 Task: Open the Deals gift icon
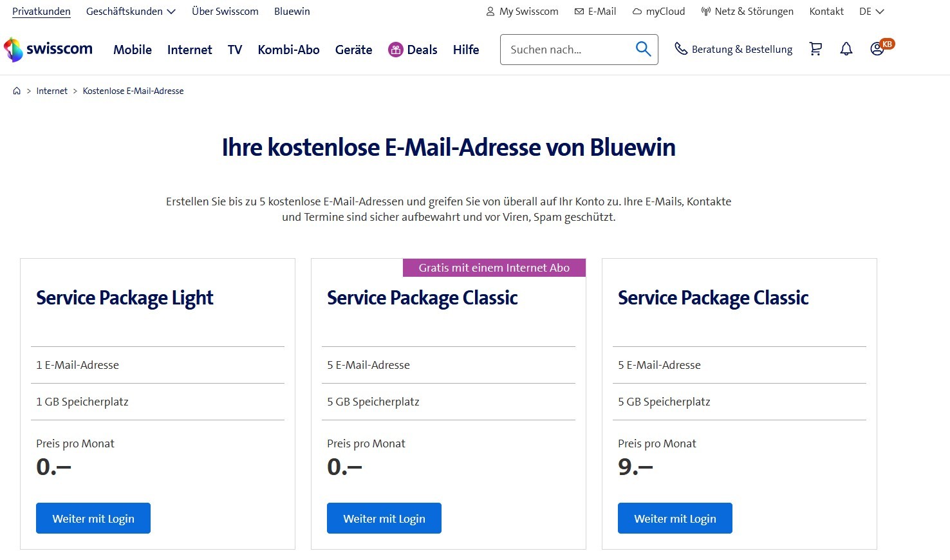(x=395, y=50)
